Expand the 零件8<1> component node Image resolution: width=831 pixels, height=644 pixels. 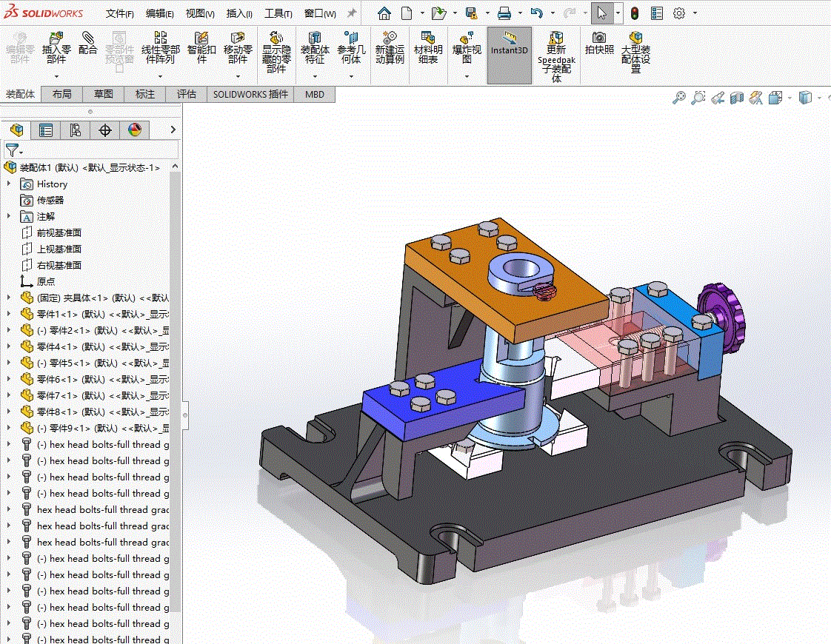click(x=8, y=412)
